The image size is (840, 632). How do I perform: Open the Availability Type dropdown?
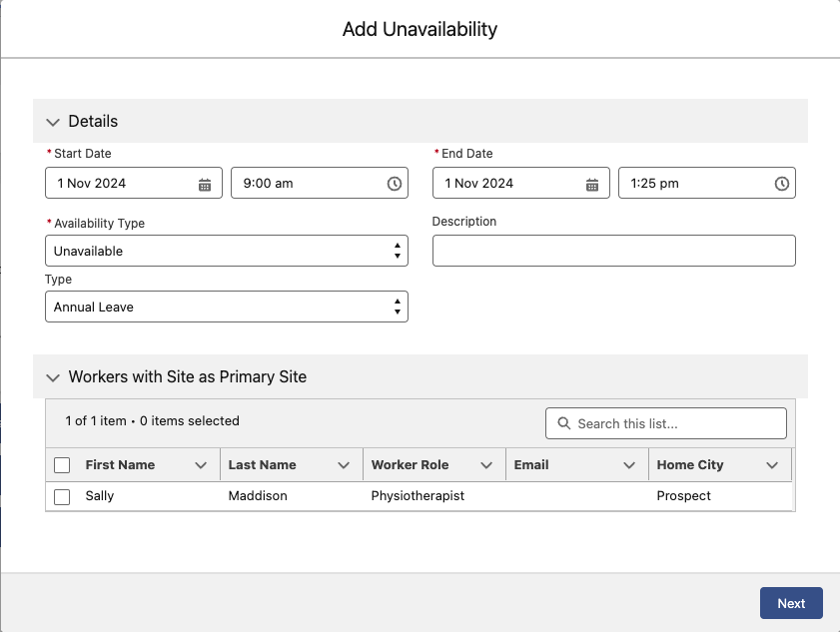(x=226, y=252)
